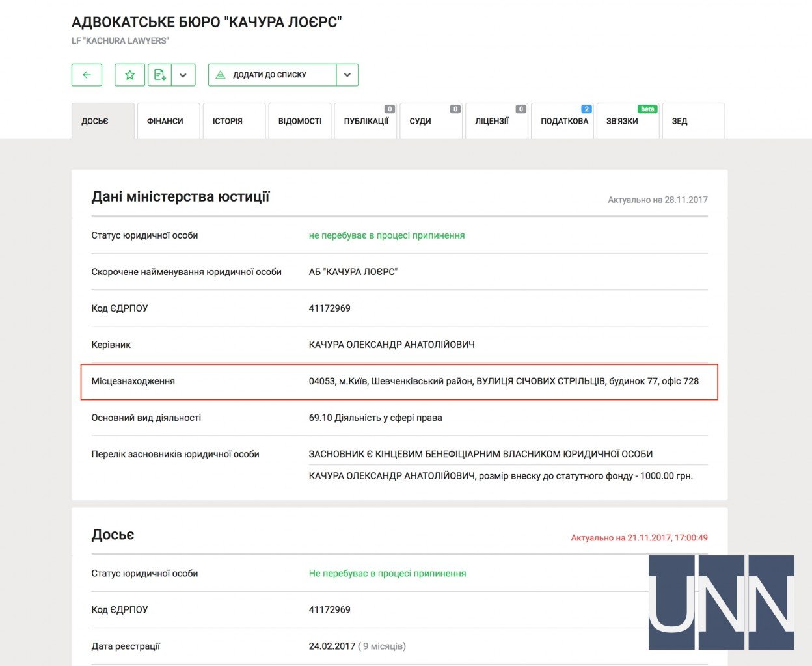
Task: Click the UNN logo watermark
Action: pyautogui.click(x=721, y=602)
